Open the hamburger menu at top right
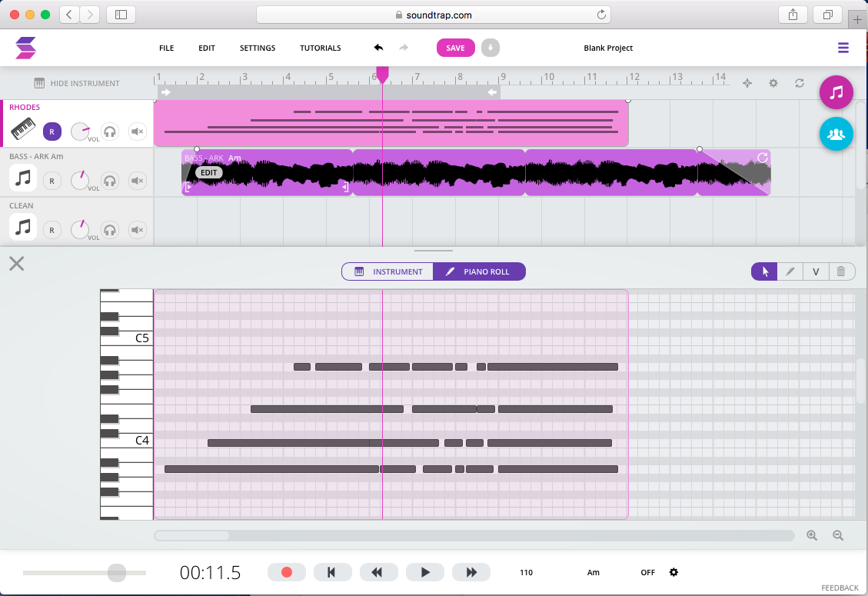This screenshot has width=868, height=596. pyautogui.click(x=843, y=48)
